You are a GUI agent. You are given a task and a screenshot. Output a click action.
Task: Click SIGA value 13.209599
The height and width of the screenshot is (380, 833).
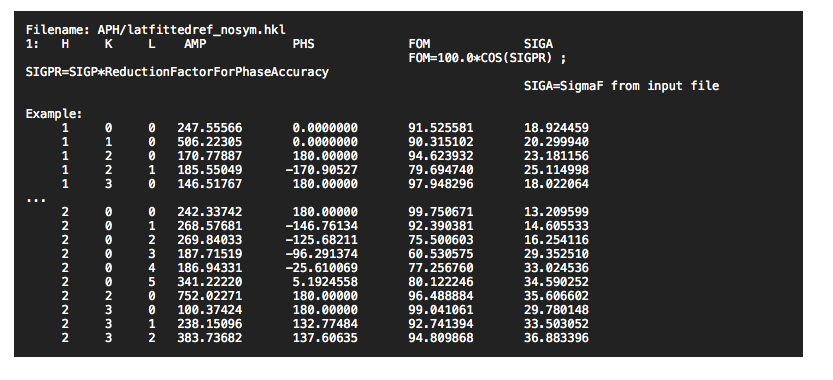click(556, 212)
